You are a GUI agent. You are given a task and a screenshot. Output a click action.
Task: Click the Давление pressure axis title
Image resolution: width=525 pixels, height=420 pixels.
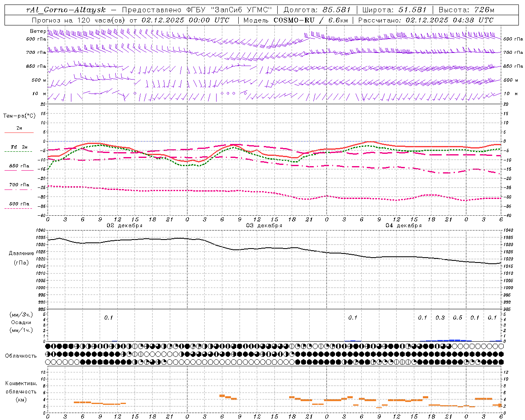21,253
